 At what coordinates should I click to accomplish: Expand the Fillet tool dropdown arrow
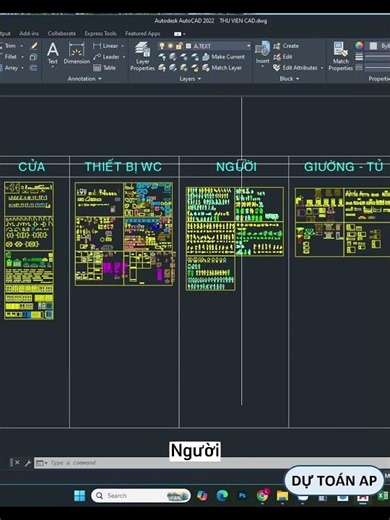[23, 57]
